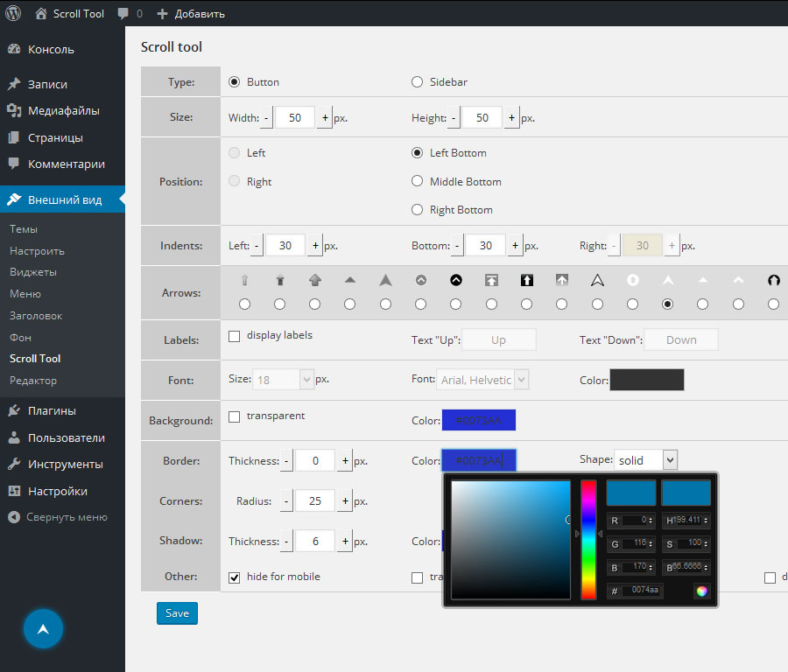Uncheck the hide for mobile checkbox
Screen dimensions: 788x672
pos(234,577)
